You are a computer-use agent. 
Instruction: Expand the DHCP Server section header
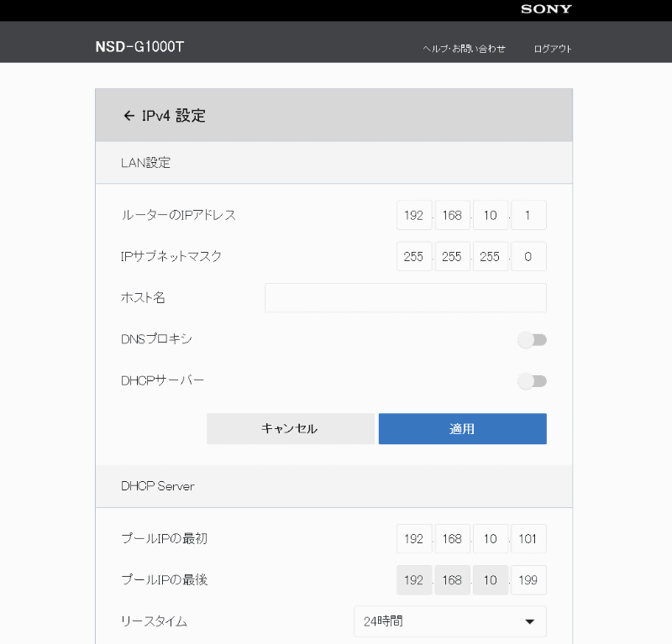click(156, 485)
